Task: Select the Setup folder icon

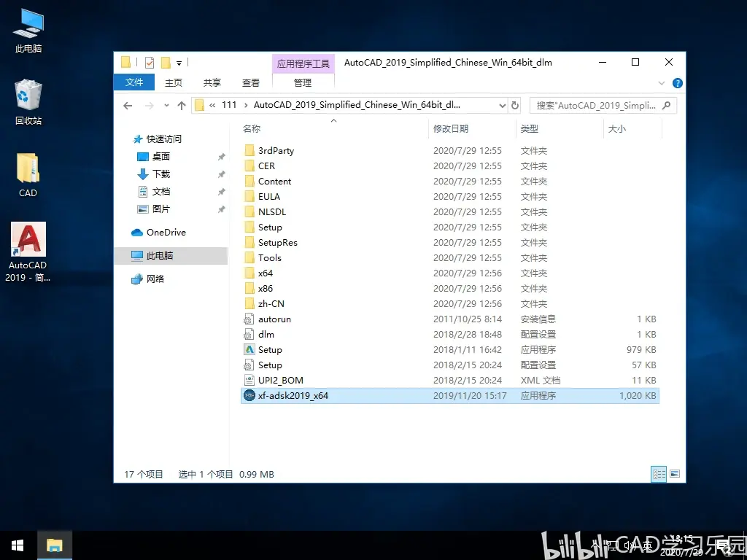Action: click(249, 227)
